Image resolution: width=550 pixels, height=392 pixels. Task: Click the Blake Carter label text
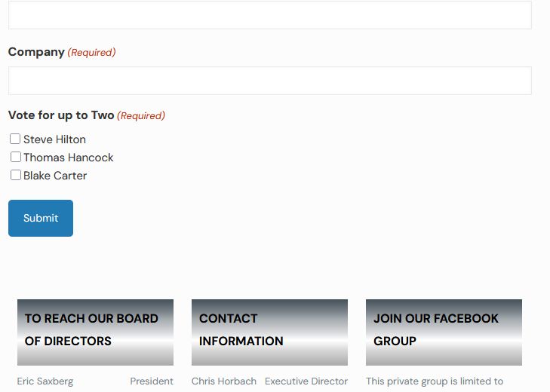point(55,176)
